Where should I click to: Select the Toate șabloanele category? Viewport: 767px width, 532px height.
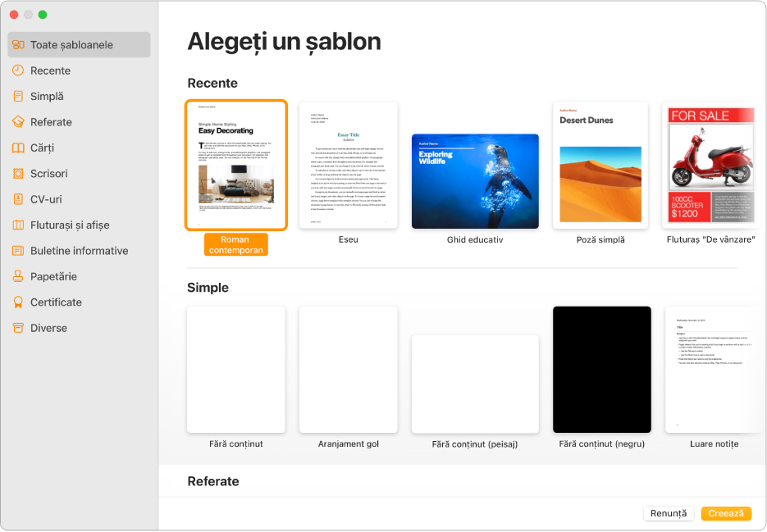(80, 44)
